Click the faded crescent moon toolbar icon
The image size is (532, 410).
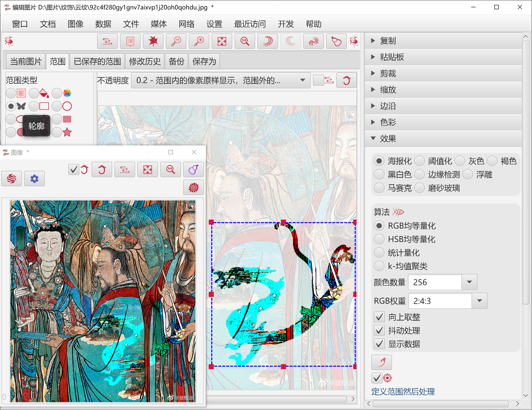(x=291, y=41)
